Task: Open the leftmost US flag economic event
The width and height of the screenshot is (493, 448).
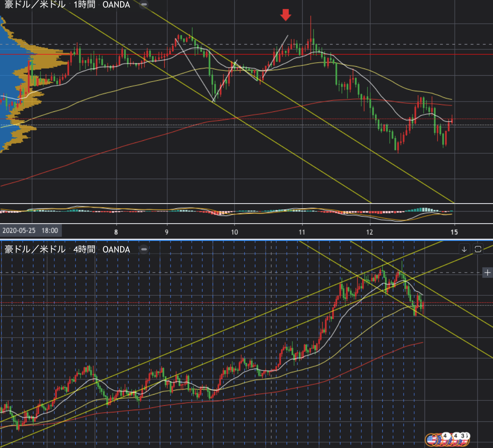Action: tap(432, 440)
